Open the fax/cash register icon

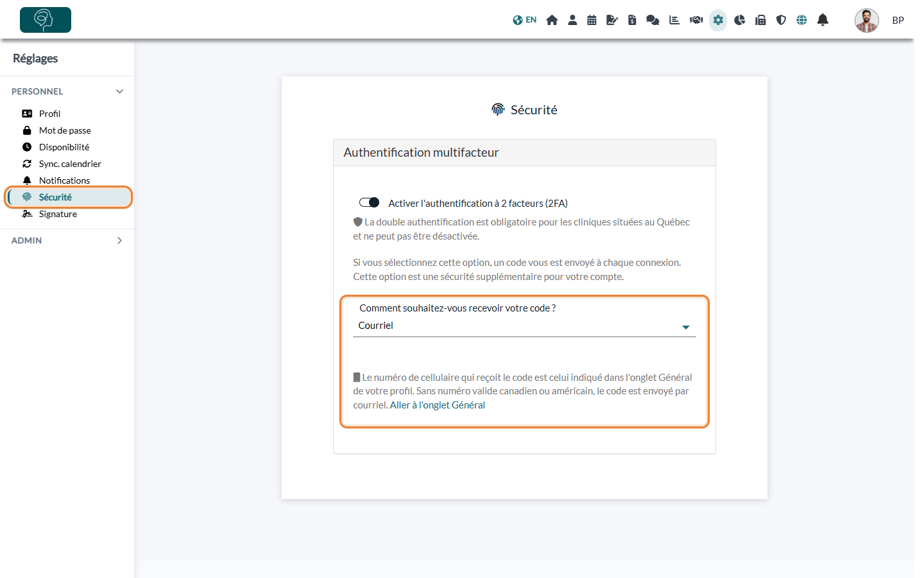(760, 20)
